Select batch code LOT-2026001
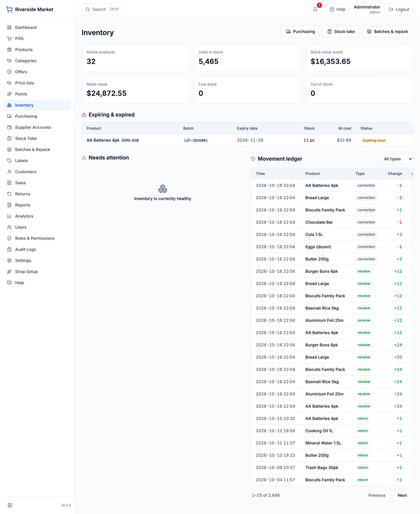Viewport: 420px width, 514px height. [x=196, y=141]
